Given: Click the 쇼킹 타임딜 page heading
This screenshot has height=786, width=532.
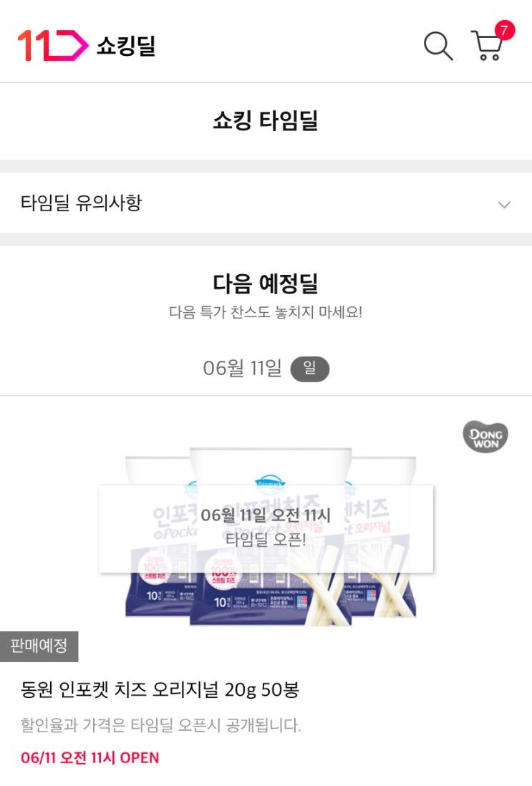Looking at the screenshot, I should 266,120.
